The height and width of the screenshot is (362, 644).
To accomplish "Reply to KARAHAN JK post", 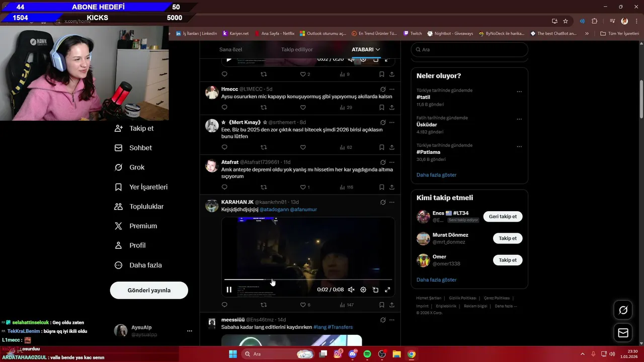I will click(x=224, y=305).
